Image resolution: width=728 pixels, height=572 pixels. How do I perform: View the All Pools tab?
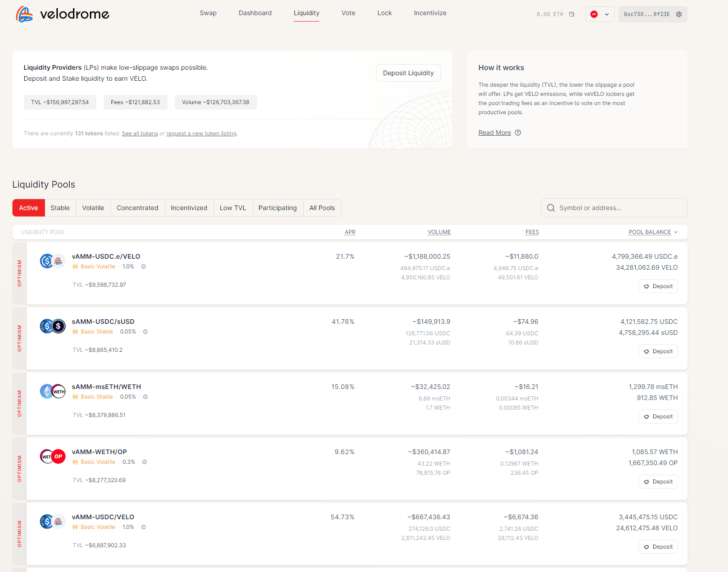322,208
